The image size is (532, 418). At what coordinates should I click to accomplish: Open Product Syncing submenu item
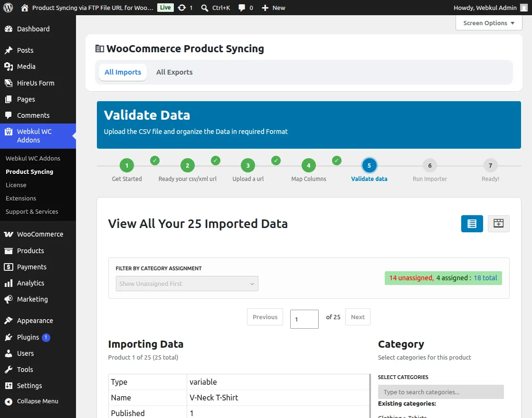pyautogui.click(x=29, y=171)
